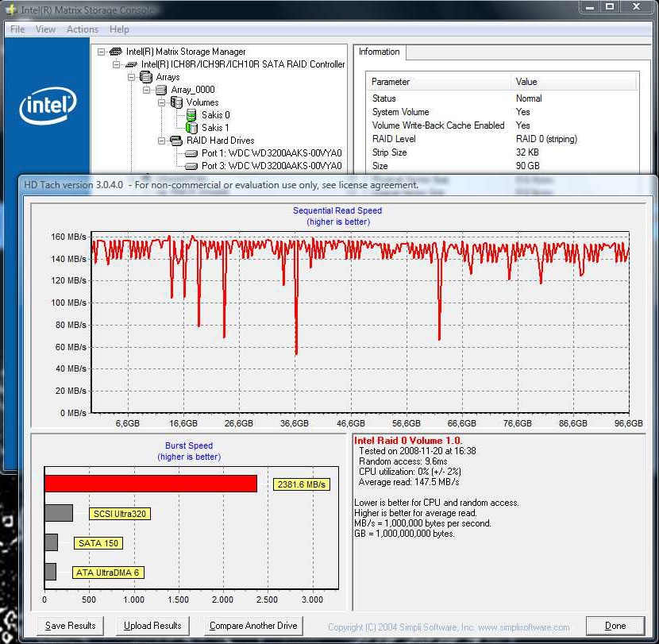Open the Help menu
The height and width of the screenshot is (644, 659).
click(119, 29)
